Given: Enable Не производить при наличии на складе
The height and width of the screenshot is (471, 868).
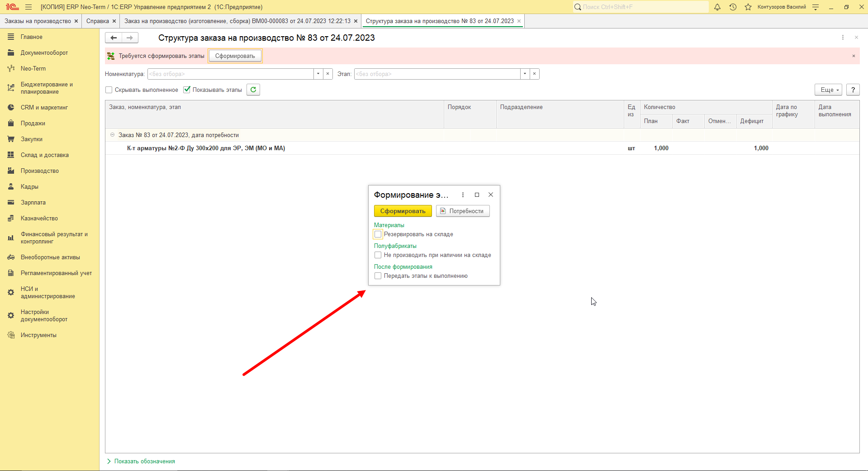Looking at the screenshot, I should [x=378, y=255].
